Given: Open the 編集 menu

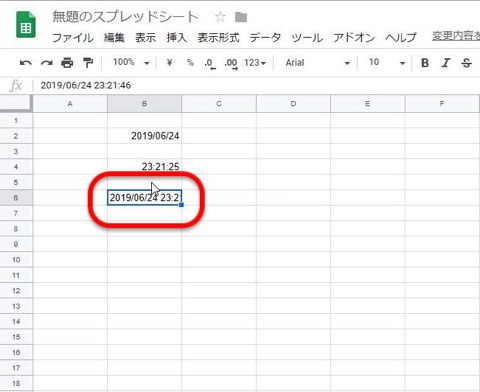Looking at the screenshot, I should pos(114,37).
